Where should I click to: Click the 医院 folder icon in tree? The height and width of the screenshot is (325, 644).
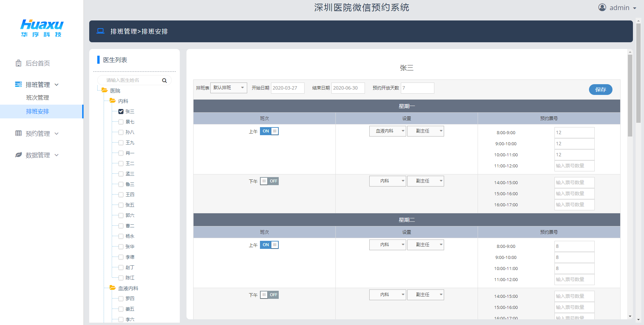tap(105, 91)
